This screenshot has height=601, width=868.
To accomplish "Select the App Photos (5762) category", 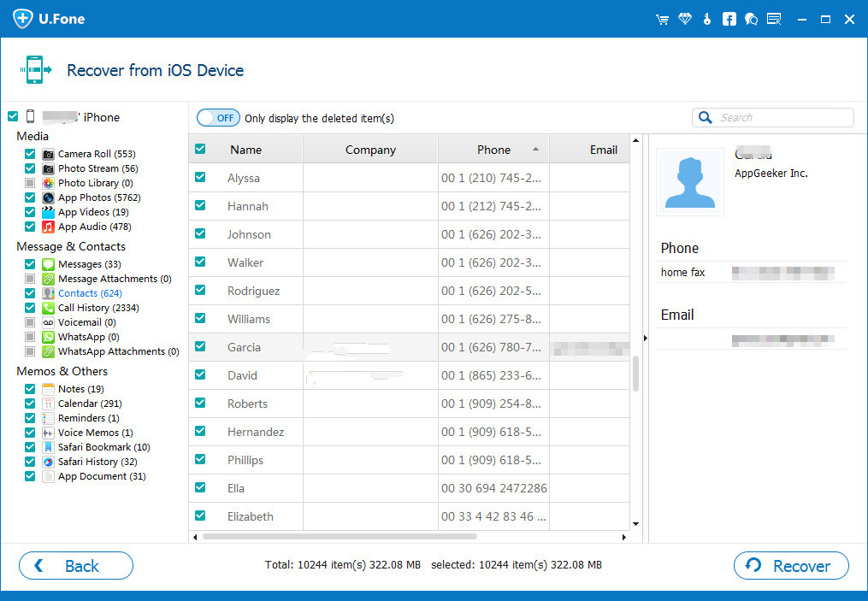I will [x=99, y=197].
